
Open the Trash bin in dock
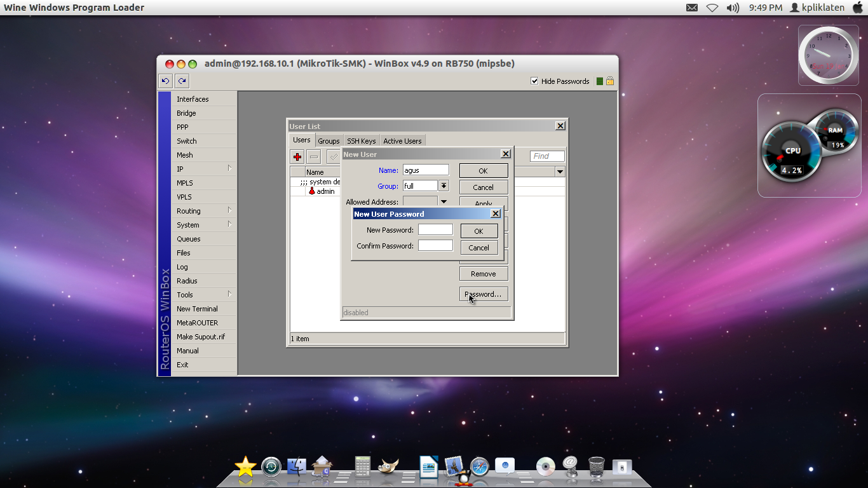click(597, 467)
